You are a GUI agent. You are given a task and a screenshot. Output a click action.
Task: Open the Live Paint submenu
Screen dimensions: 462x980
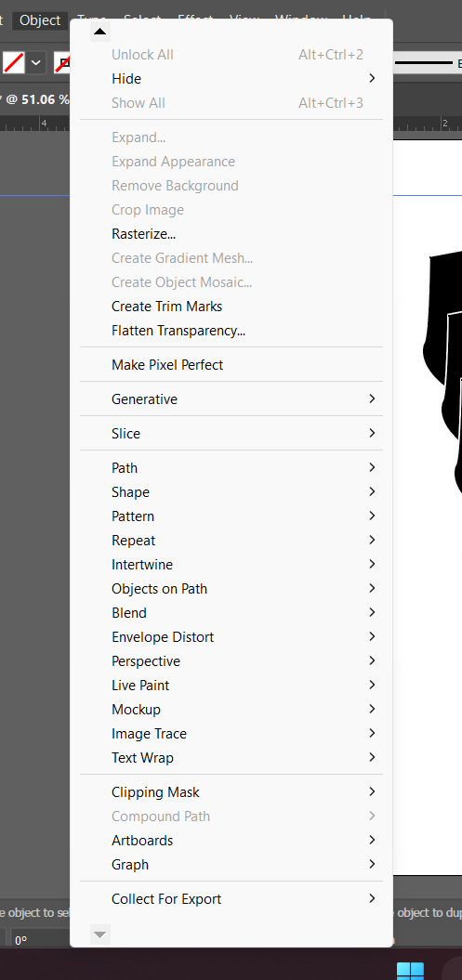231,686
